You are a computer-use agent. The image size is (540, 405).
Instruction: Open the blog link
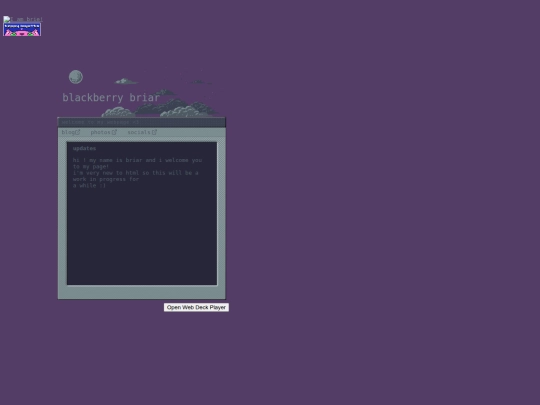pyautogui.click(x=71, y=132)
